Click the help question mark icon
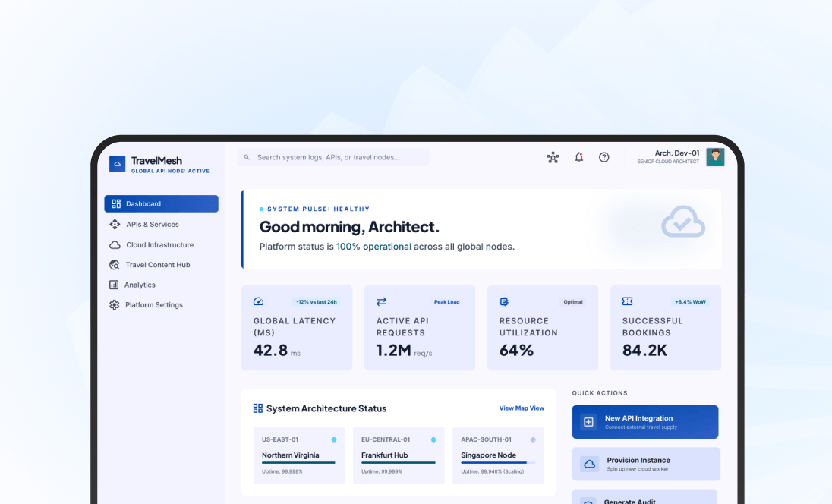 [x=604, y=157]
